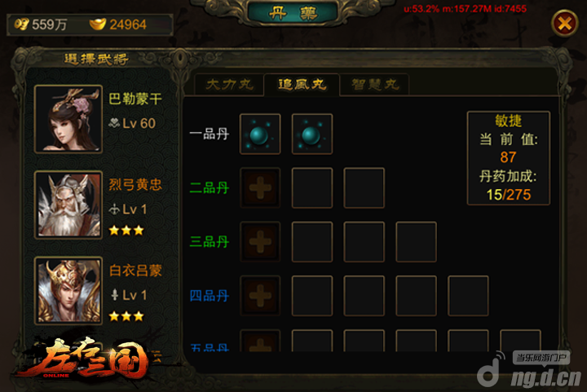This screenshot has width=587, height=392.
Task: Add a pill with 四品丹 plus slot
Action: (x=260, y=296)
